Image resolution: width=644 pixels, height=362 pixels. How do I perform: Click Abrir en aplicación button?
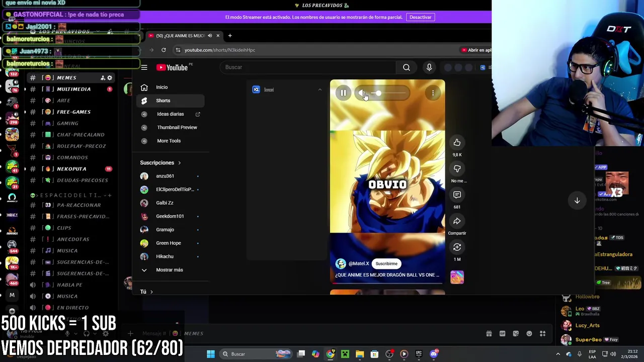pyautogui.click(x=476, y=50)
